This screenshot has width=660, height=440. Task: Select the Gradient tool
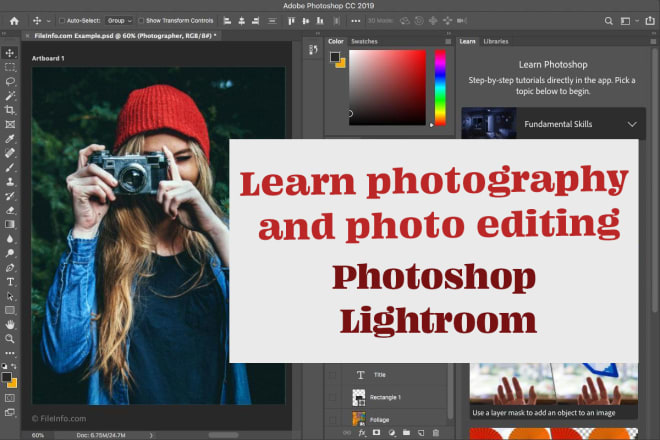point(10,224)
